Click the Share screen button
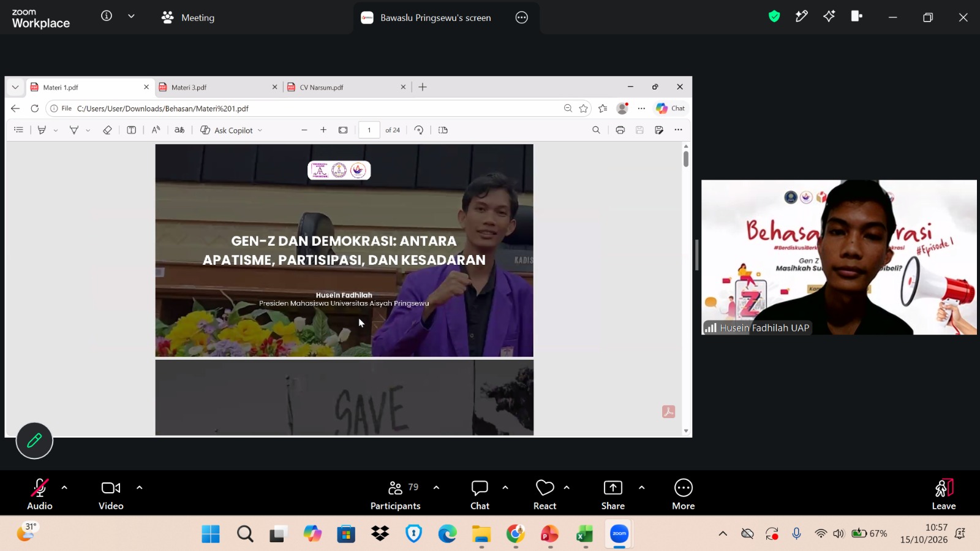980x551 pixels. pos(613,494)
